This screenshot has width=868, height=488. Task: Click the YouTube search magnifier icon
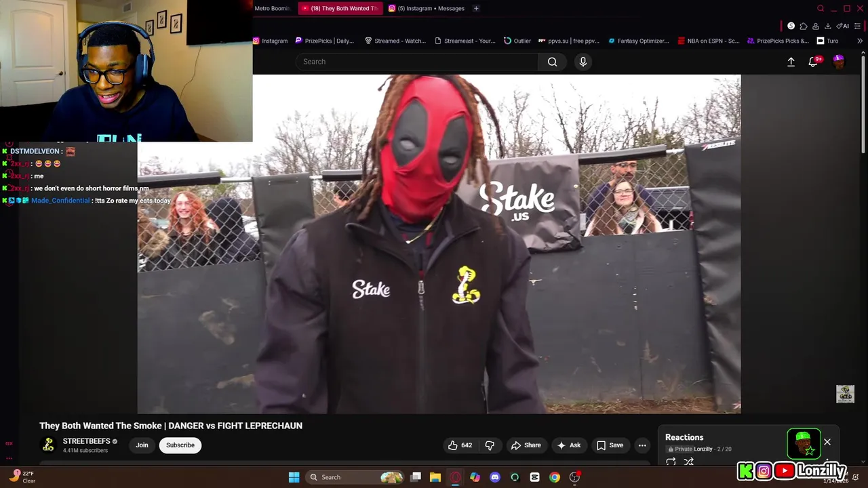click(x=553, y=62)
